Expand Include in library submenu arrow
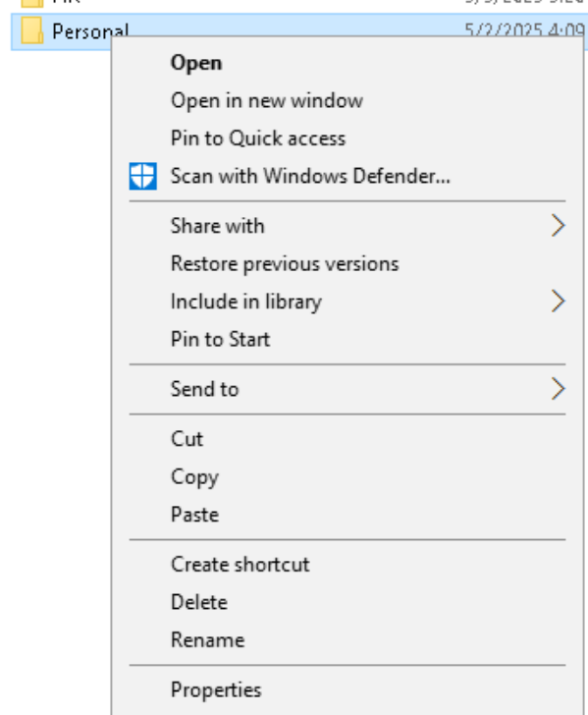The image size is (588, 715). [558, 301]
